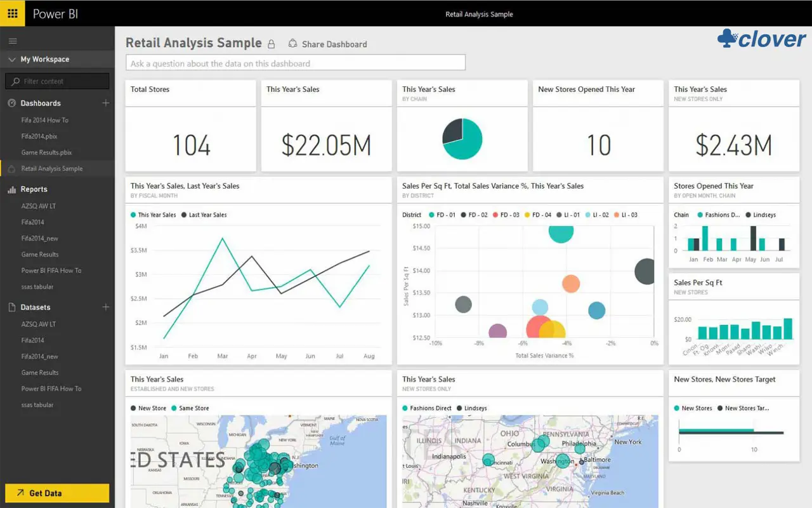Click the Dashboards section gauge icon
Viewport: 812px width, 508px height.
11,103
